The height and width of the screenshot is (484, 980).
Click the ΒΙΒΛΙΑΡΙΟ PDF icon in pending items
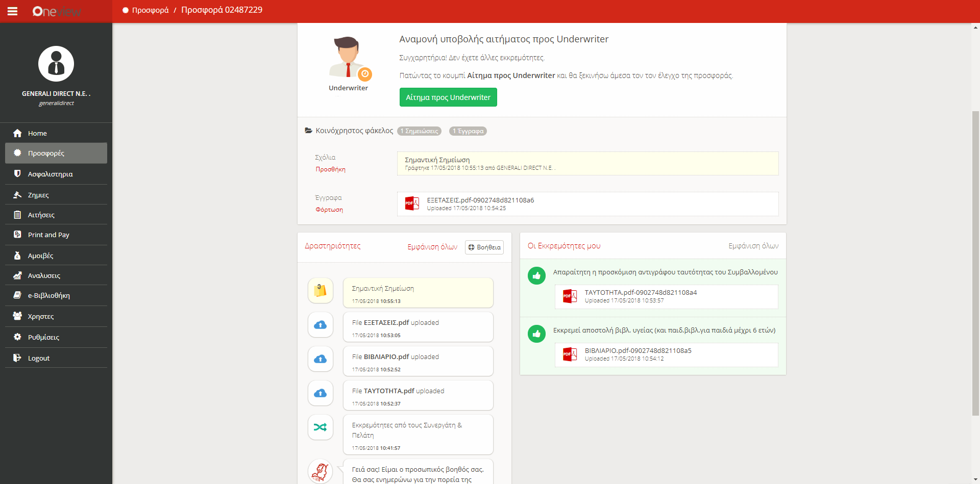tap(570, 354)
